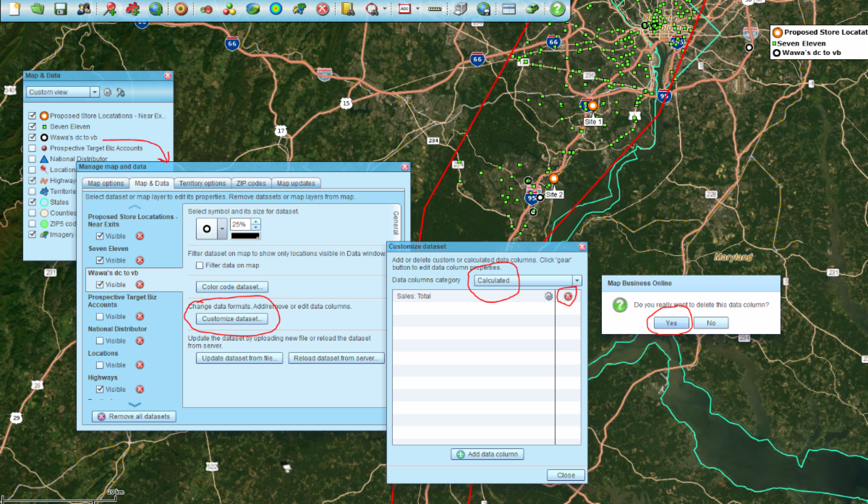Click the Save map floppy disk icon
Screen dimensions: 868x504
click(x=61, y=9)
